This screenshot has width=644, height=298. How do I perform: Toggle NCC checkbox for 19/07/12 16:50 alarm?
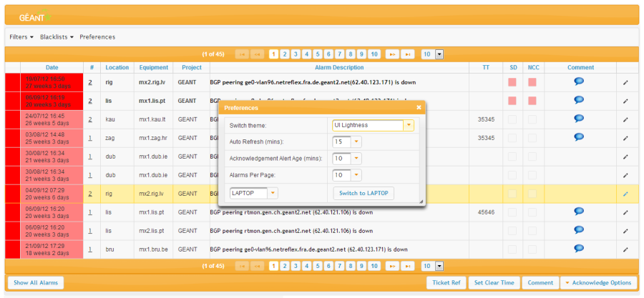click(x=532, y=82)
